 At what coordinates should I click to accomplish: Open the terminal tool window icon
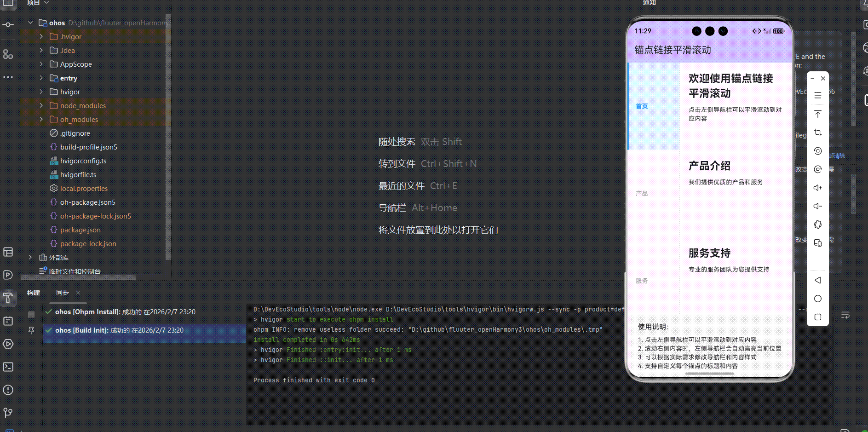point(8,367)
